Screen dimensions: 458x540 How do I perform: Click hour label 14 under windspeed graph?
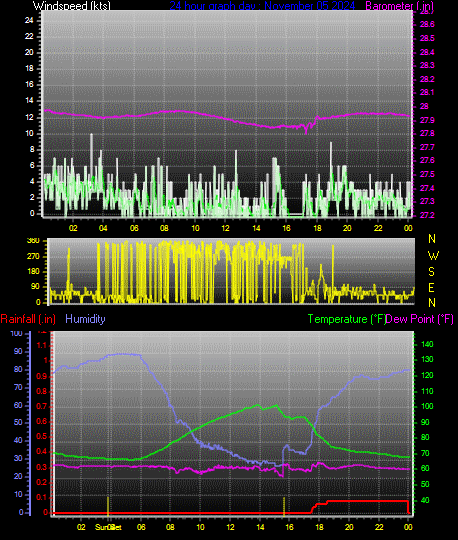[x=256, y=228]
